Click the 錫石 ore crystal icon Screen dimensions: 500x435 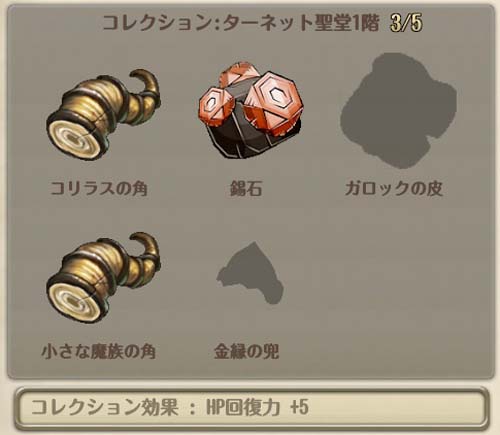(x=251, y=110)
